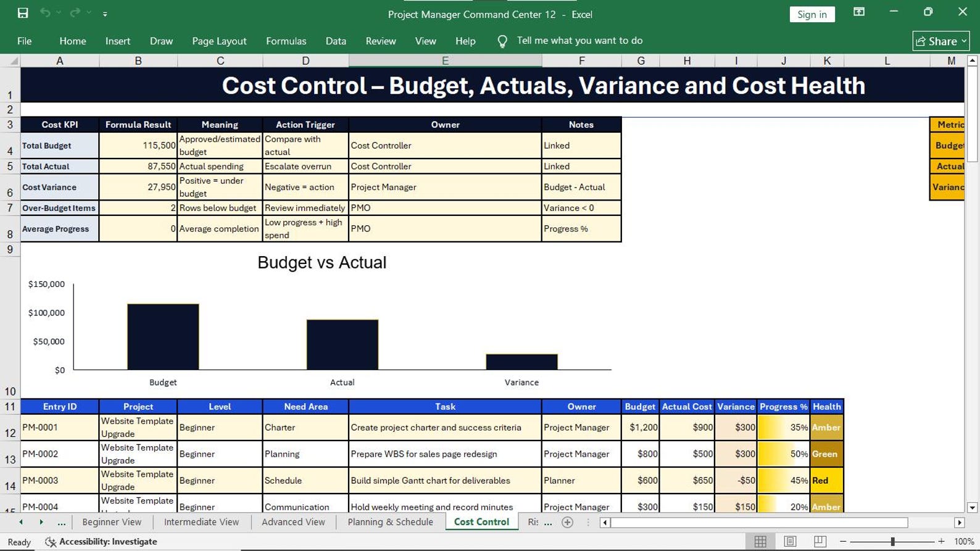Open the Data ribbon tab

[336, 41]
